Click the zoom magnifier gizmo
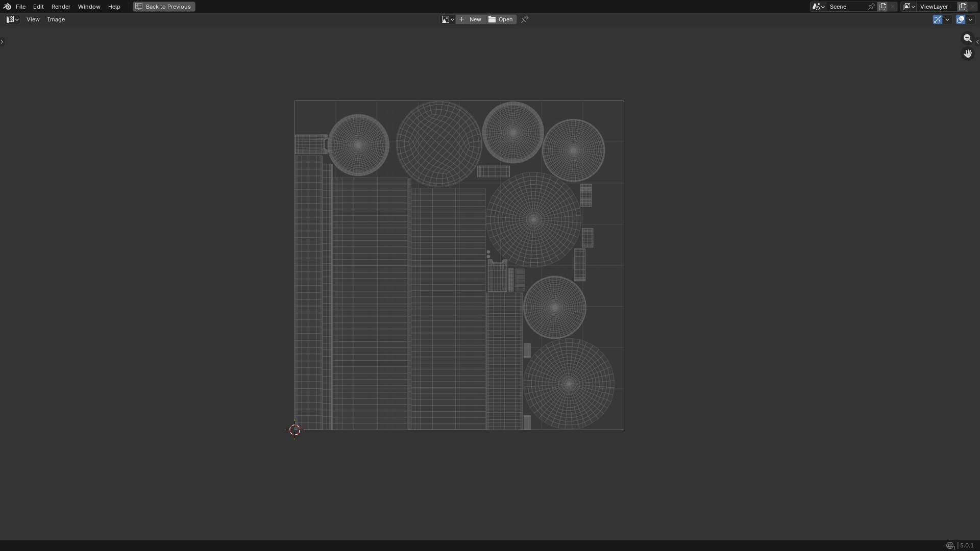Image resolution: width=980 pixels, height=551 pixels. pyautogui.click(x=968, y=38)
